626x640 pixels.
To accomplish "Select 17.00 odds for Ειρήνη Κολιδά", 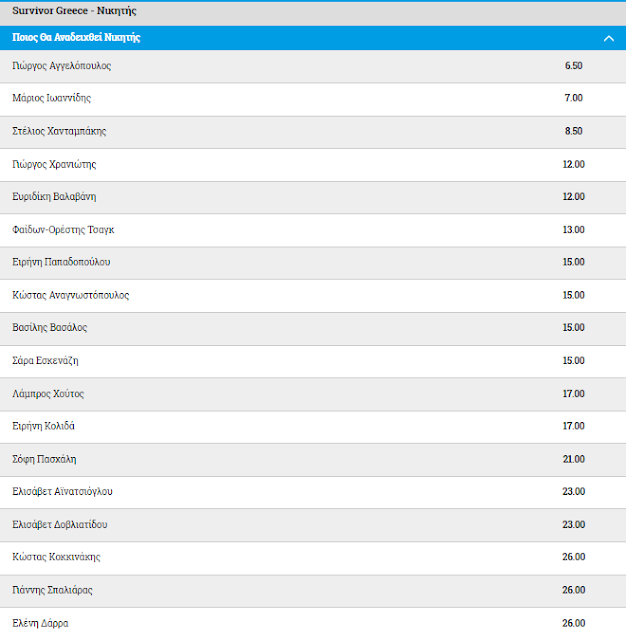I will [573, 426].
